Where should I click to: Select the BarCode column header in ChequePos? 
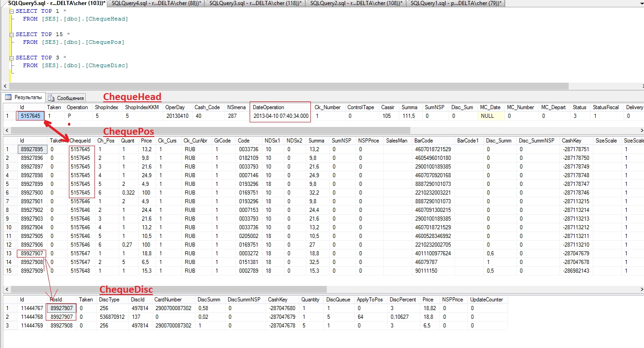(424, 141)
